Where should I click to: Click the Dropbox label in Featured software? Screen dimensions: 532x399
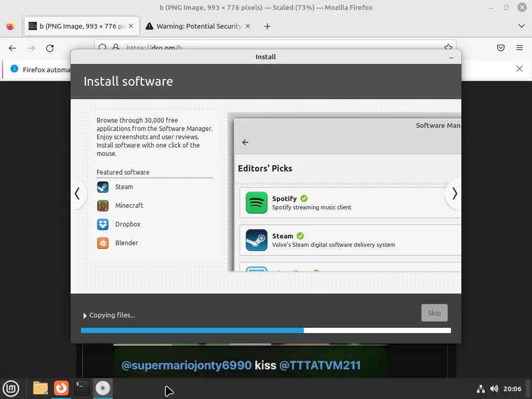(x=128, y=224)
